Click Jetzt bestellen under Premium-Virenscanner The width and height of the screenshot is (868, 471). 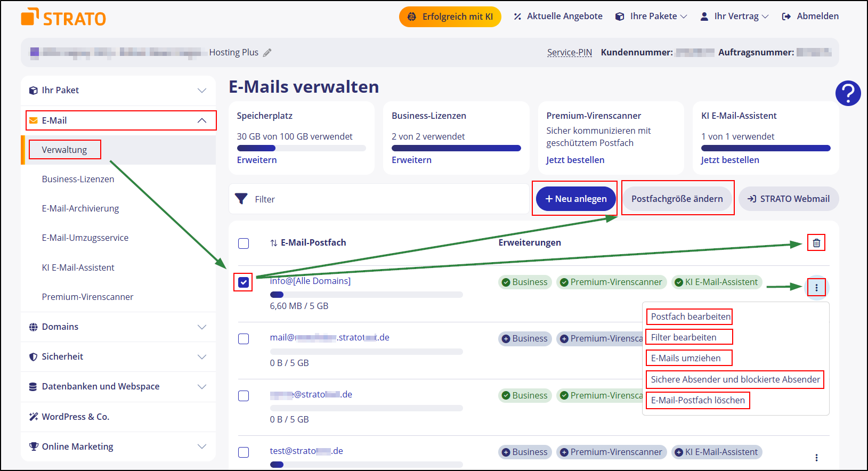coord(575,160)
